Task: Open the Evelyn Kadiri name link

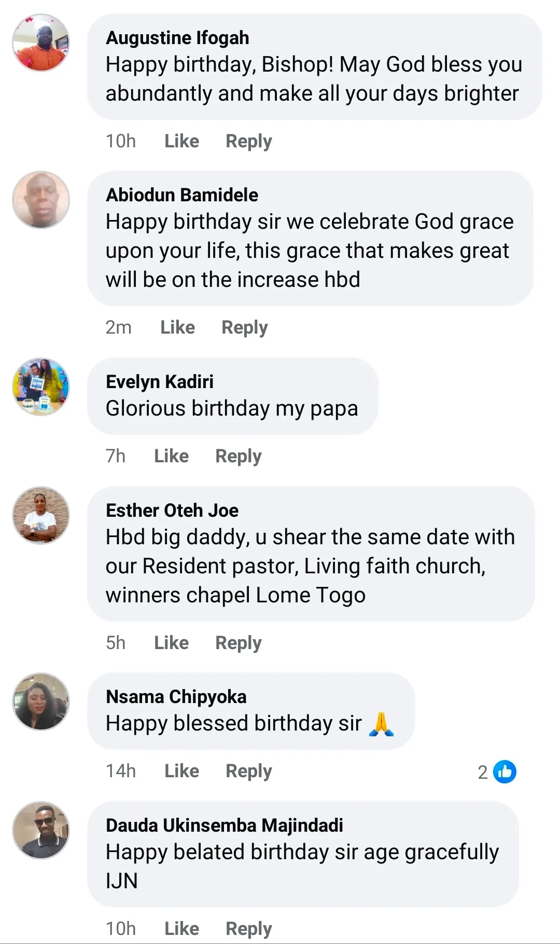Action: point(159,382)
